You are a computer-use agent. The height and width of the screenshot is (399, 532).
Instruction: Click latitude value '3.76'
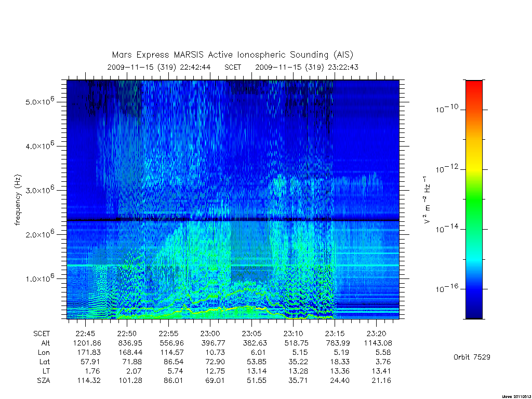pyautogui.click(x=384, y=362)
